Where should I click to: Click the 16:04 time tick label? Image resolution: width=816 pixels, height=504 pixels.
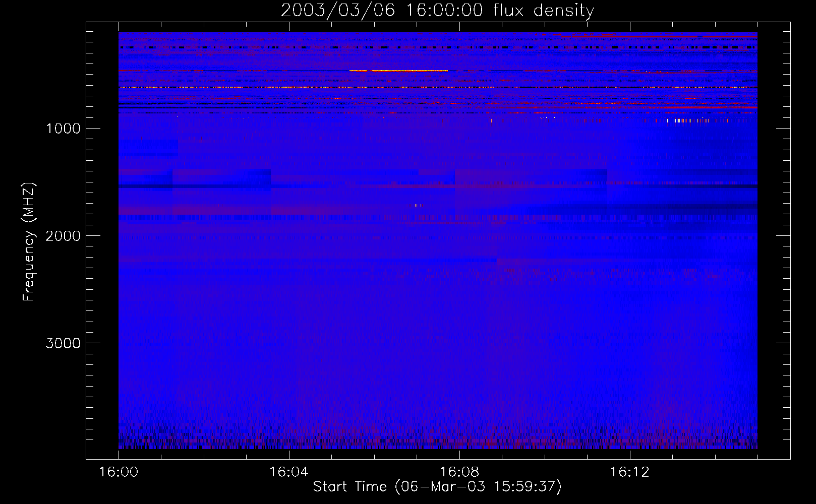(x=289, y=472)
